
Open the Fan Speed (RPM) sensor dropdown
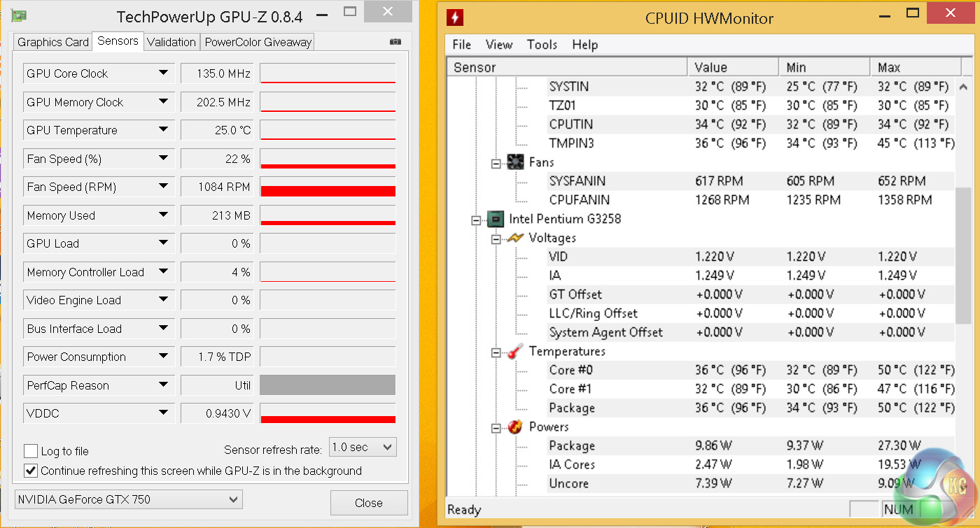tap(163, 187)
